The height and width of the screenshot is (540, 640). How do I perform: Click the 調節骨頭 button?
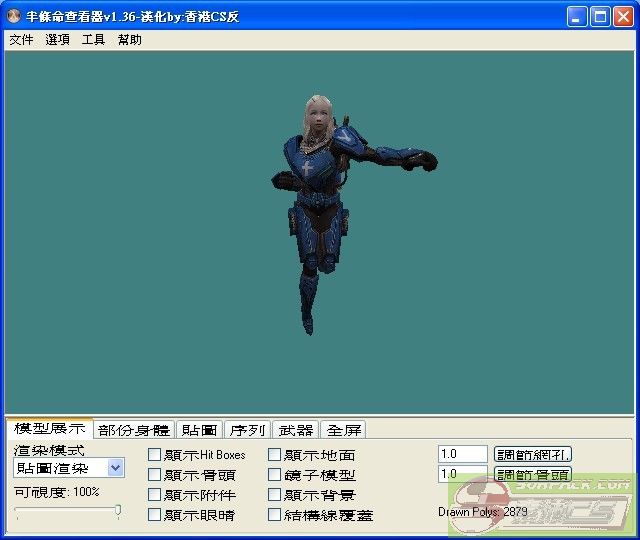[533, 474]
